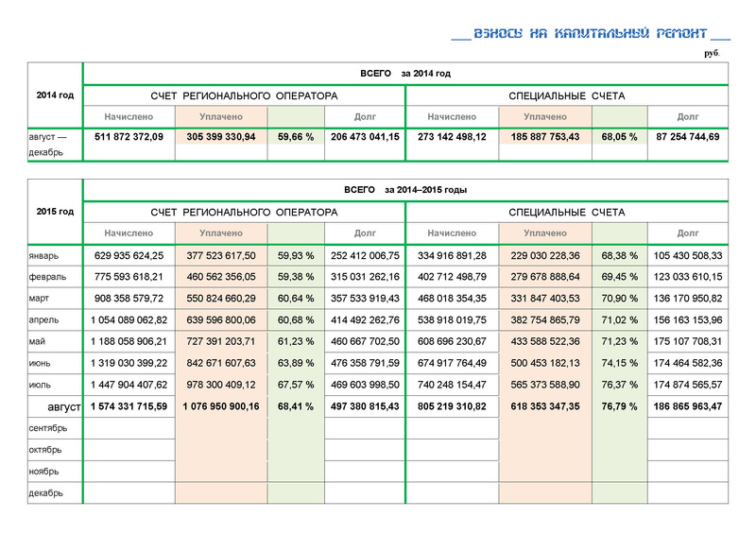Click the «сентябрь» row label
Viewport: 756px width, 534px height.
click(x=49, y=428)
